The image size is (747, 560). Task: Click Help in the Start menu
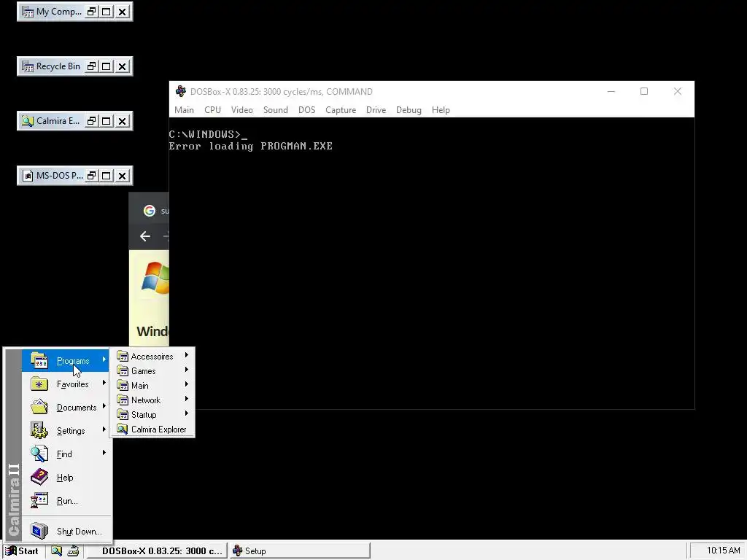coord(66,477)
